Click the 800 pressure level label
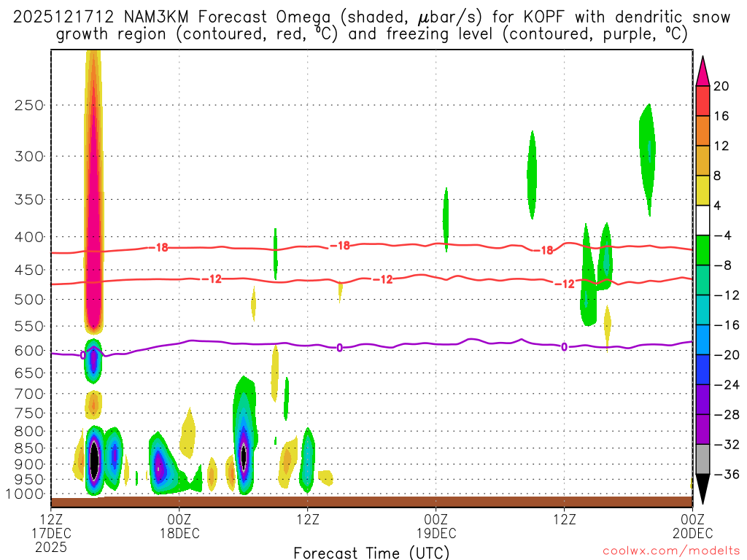Viewport: 747px width, 560px height. (29, 432)
